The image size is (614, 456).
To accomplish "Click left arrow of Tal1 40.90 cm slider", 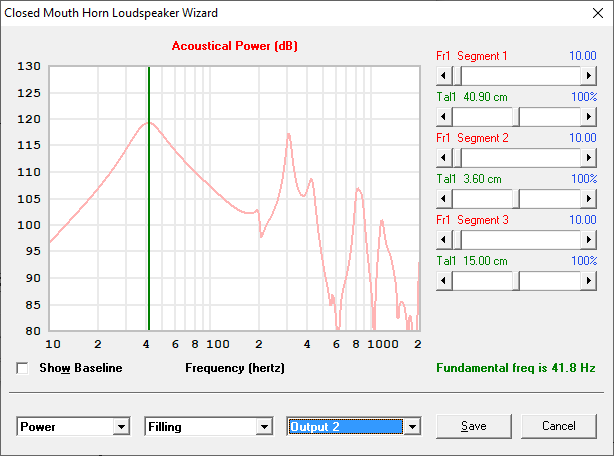I will (x=444, y=117).
